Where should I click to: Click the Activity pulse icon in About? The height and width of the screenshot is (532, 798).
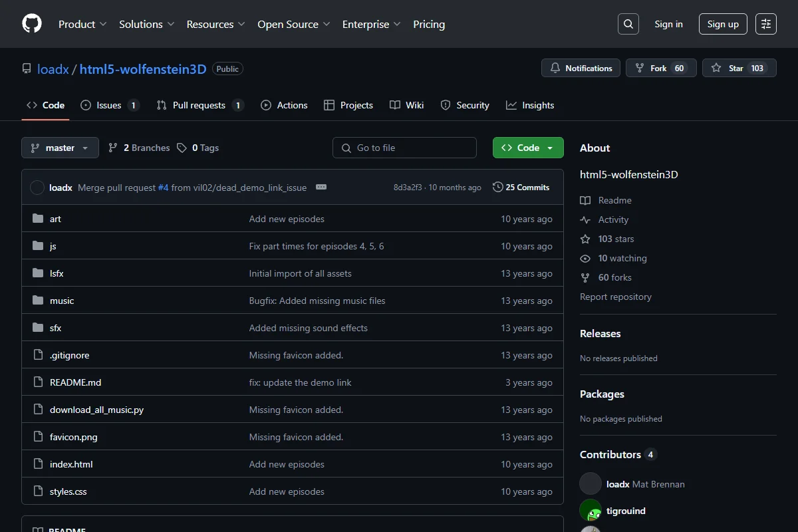point(585,219)
